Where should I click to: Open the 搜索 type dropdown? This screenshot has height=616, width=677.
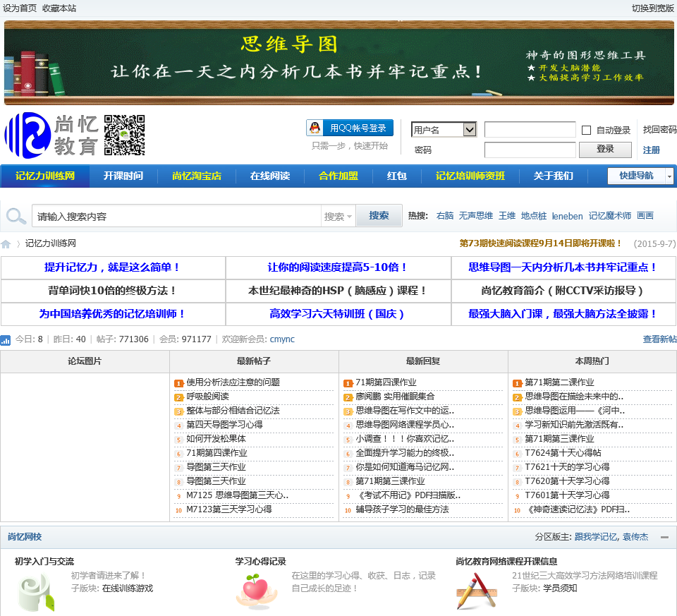pos(338,217)
